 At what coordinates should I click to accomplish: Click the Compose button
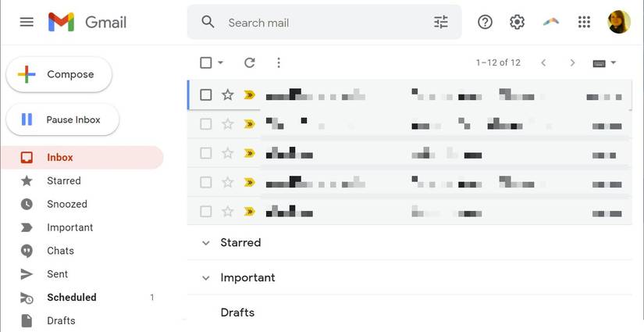(59, 74)
